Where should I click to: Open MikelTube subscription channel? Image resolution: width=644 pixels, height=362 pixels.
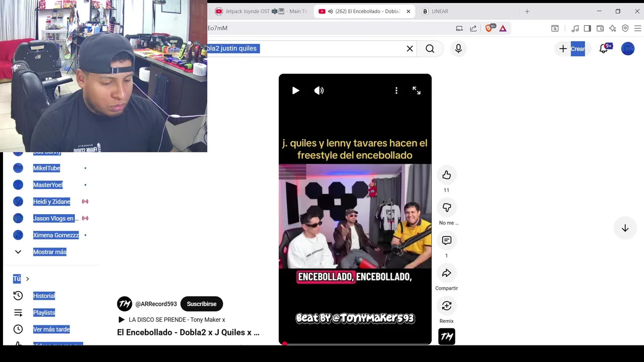[47, 168]
